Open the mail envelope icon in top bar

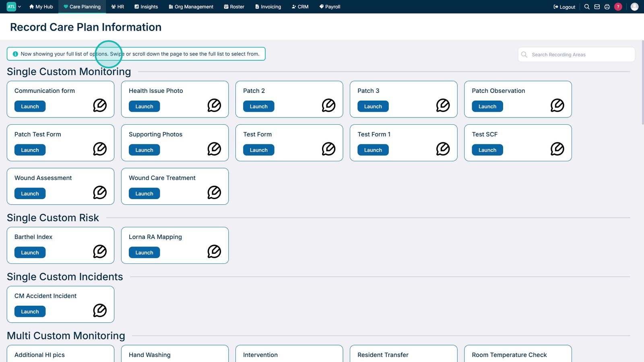tap(597, 7)
